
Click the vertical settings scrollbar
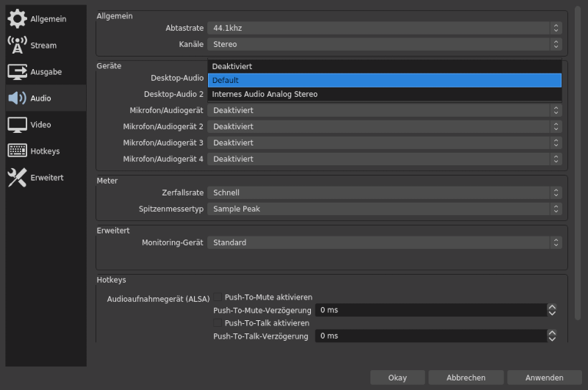tap(578, 163)
